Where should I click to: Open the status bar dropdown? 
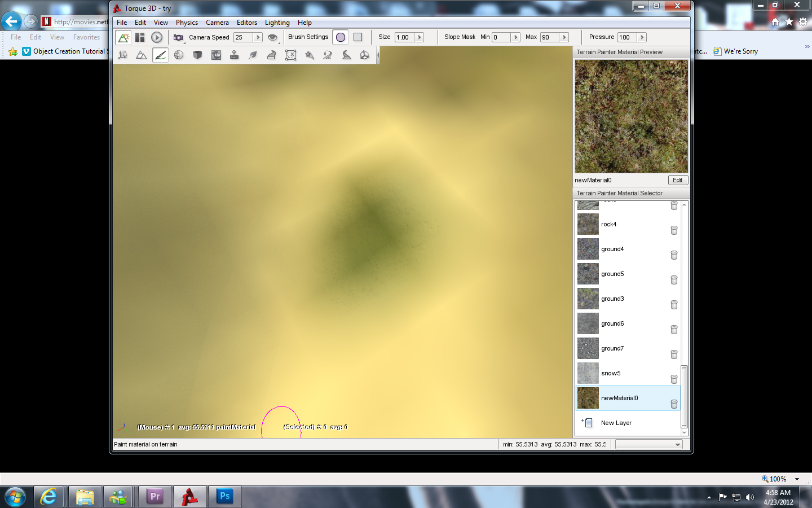pyautogui.click(x=649, y=445)
